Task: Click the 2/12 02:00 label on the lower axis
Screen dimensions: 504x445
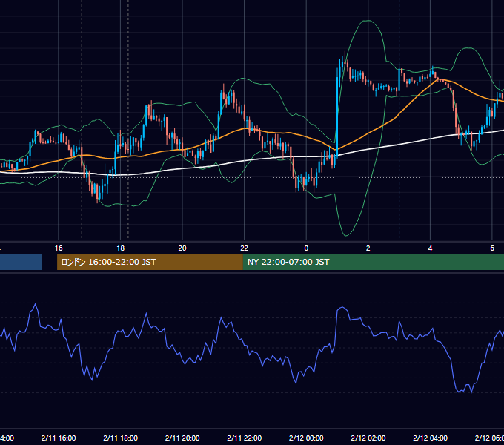Action: 368,438
